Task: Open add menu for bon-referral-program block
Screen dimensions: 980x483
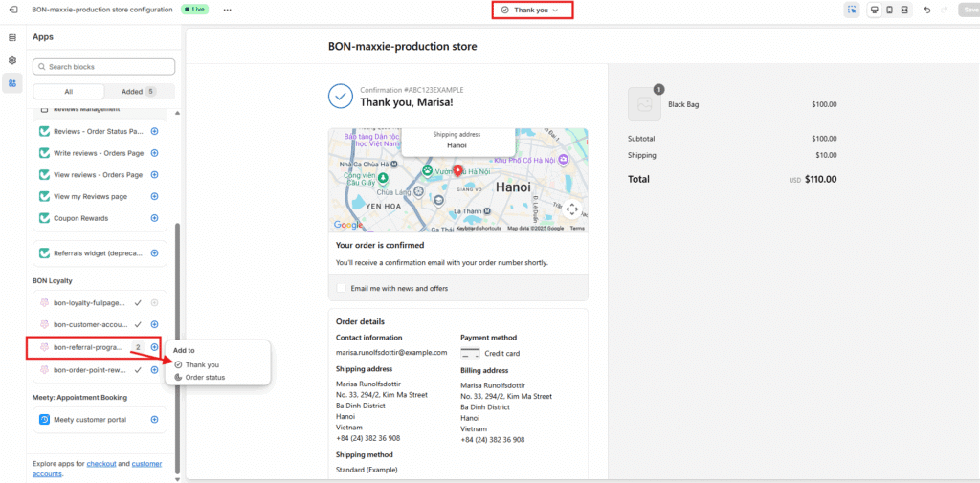Action: 154,347
